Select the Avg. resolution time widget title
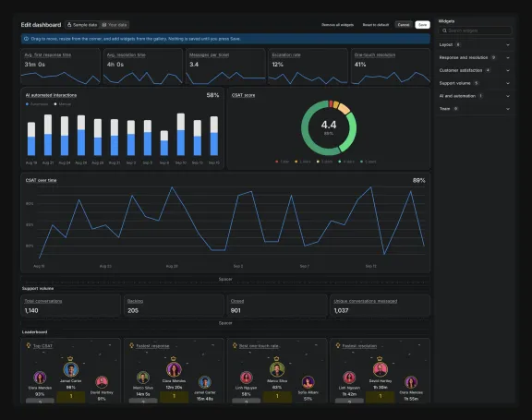Screen dimensions: 532x420 coord(127,54)
